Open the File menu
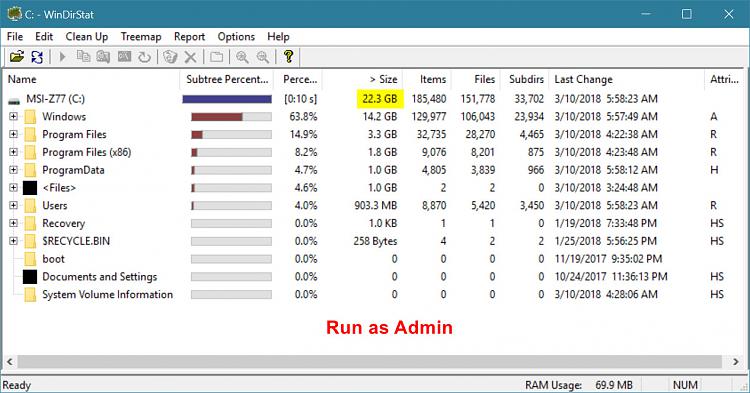 [x=15, y=37]
